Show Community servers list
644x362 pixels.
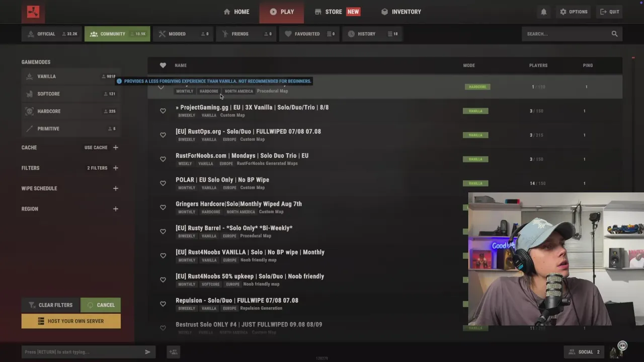[x=117, y=34]
